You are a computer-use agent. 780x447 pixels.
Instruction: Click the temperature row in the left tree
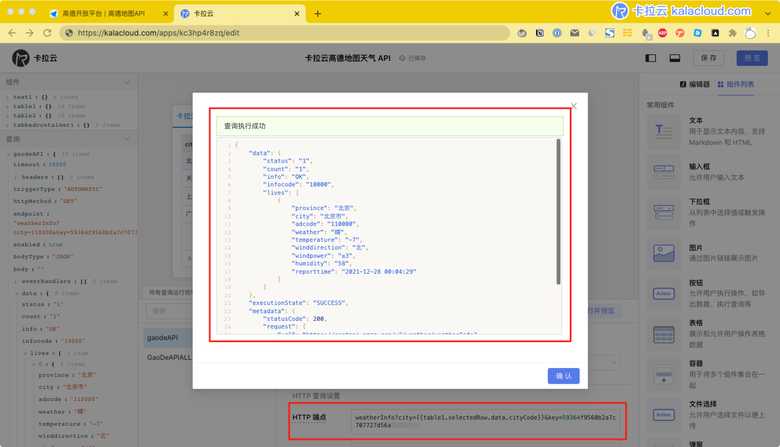click(x=70, y=424)
